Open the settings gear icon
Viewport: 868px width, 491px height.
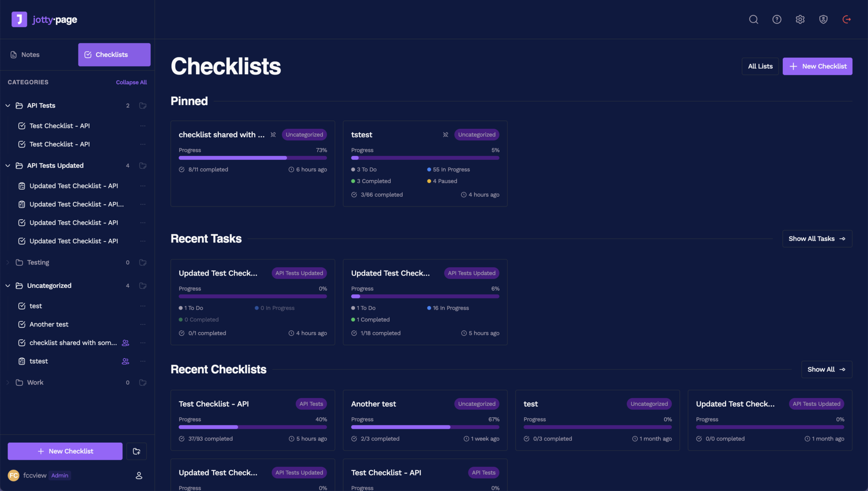[800, 20]
